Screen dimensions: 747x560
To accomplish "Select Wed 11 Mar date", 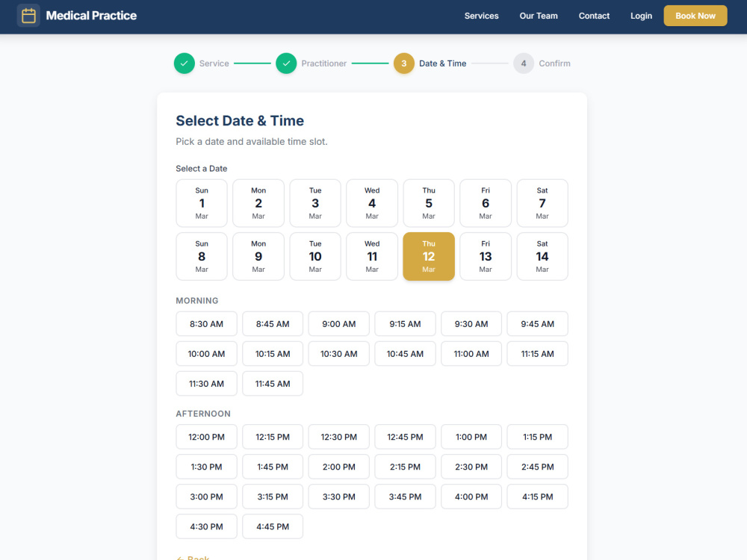I will point(372,257).
